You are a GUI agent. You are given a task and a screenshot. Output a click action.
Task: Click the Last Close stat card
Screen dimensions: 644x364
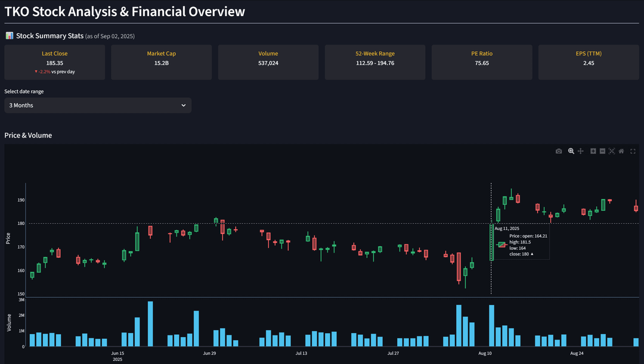click(55, 63)
